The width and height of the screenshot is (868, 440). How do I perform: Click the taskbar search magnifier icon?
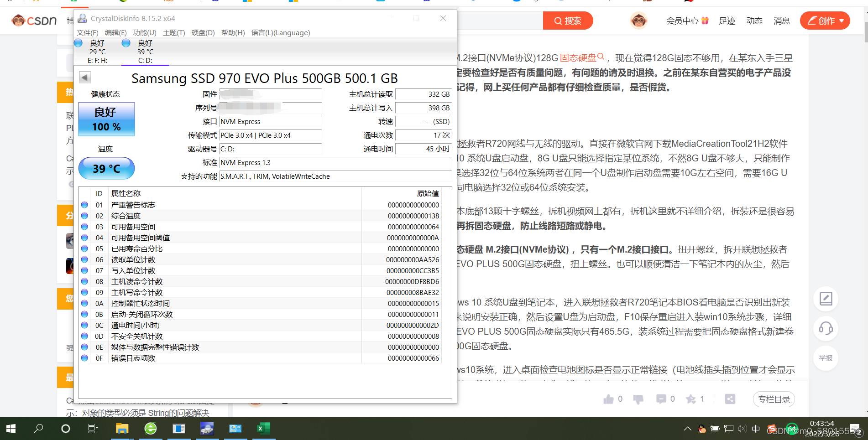click(x=39, y=429)
